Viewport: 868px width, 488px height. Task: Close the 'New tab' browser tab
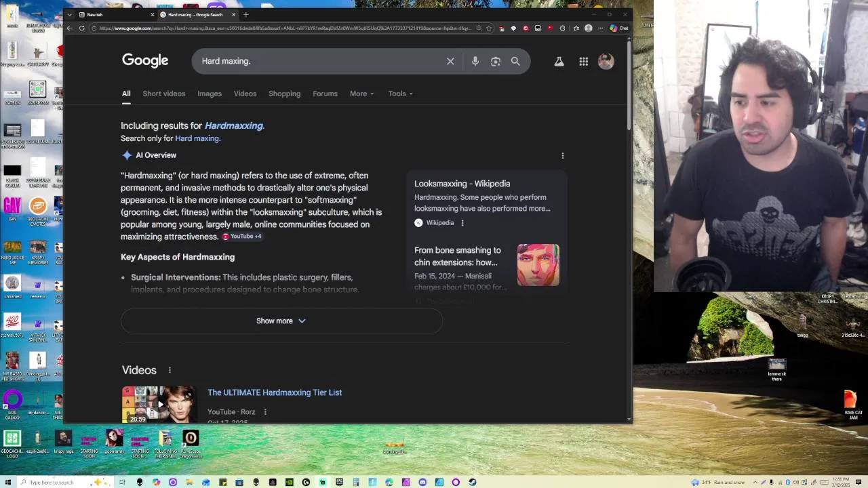(x=152, y=14)
